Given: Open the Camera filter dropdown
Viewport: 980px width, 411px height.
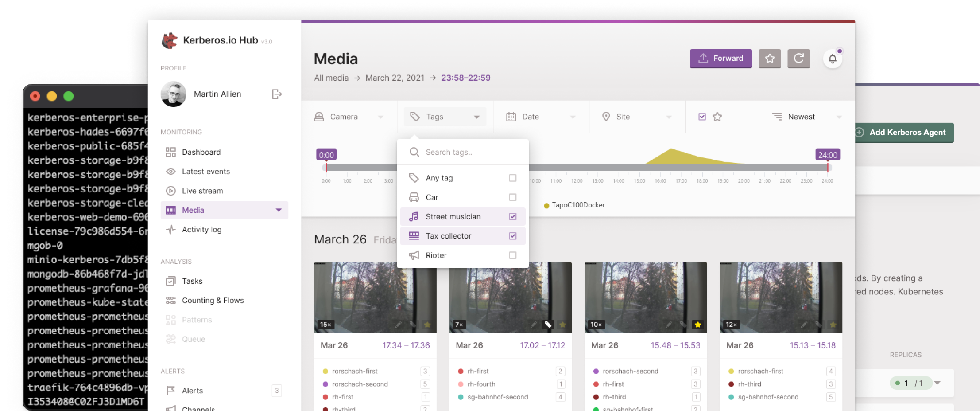Looking at the screenshot, I should (349, 117).
